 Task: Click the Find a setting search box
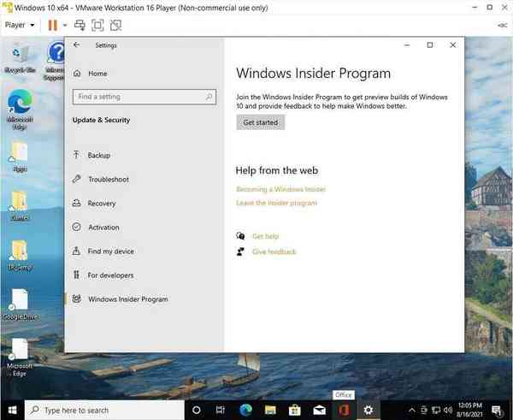141,97
